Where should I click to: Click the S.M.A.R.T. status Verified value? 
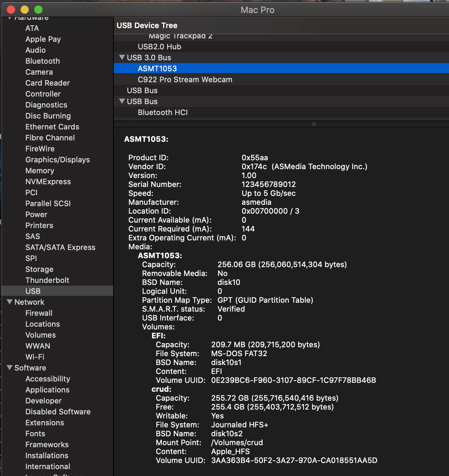(x=231, y=309)
